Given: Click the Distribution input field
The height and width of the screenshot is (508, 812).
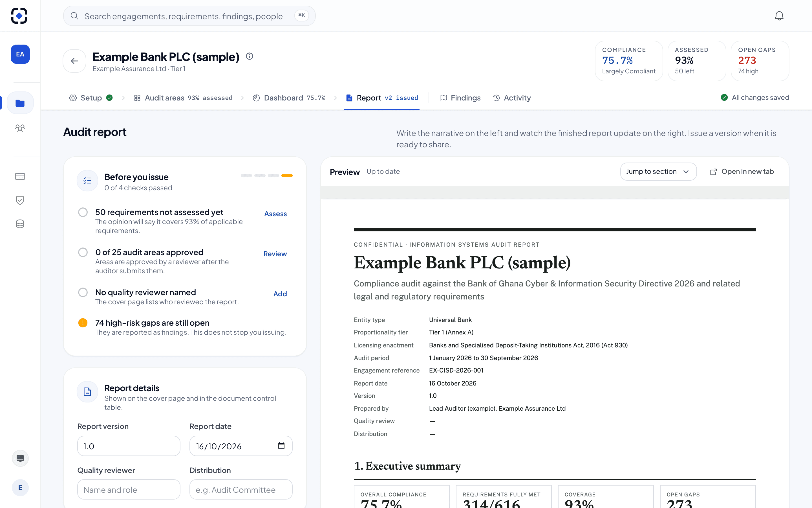Looking at the screenshot, I should click(x=241, y=490).
